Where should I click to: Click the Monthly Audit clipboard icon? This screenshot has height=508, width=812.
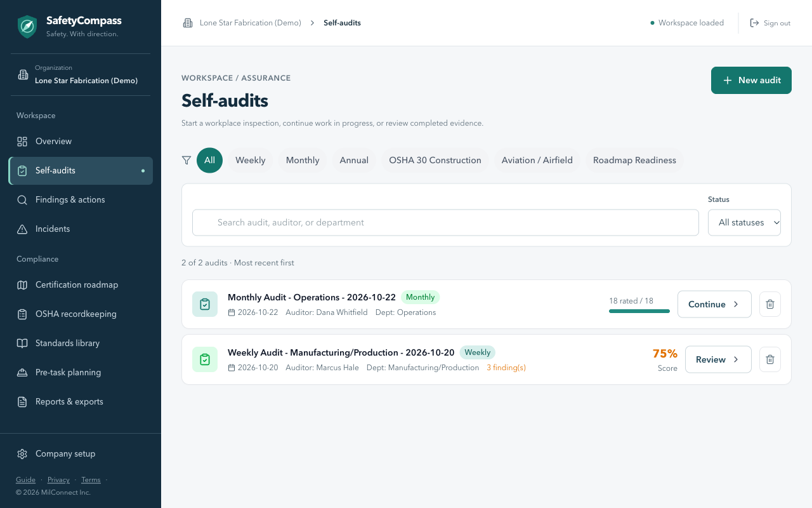click(x=205, y=304)
